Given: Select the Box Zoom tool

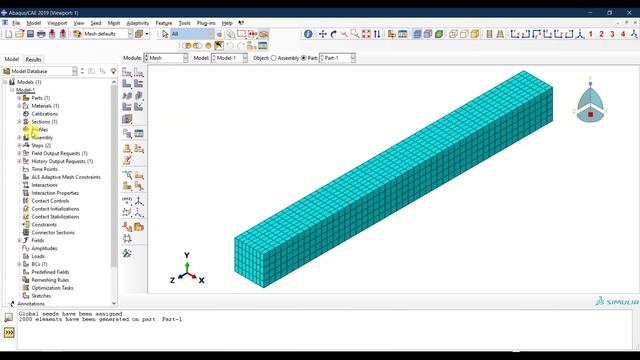Looking at the screenshot, I should (355, 34).
